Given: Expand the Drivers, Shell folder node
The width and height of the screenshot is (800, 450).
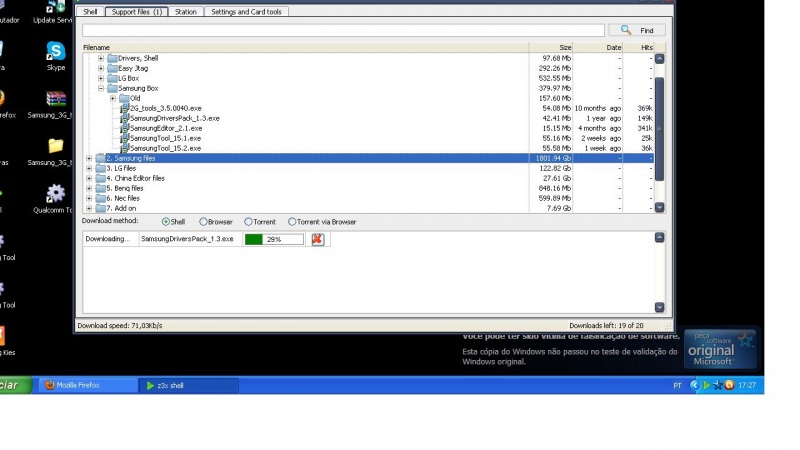Looking at the screenshot, I should click(x=101, y=58).
